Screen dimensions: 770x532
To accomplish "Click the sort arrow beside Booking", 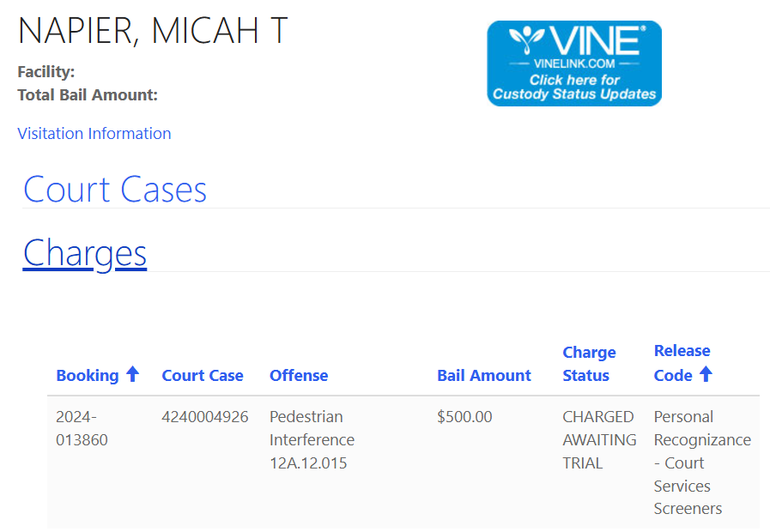I will [x=132, y=374].
